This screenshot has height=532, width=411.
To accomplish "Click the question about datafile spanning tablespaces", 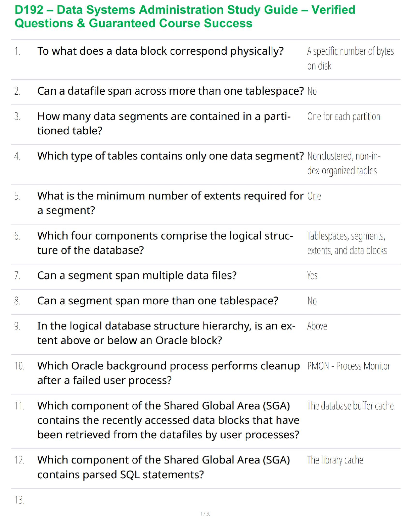I will (170, 91).
